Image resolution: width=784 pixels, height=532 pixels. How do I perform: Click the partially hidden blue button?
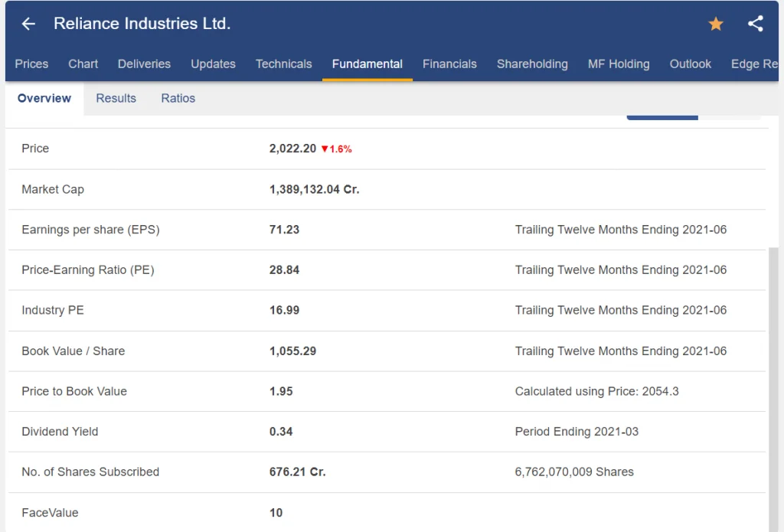click(x=662, y=118)
